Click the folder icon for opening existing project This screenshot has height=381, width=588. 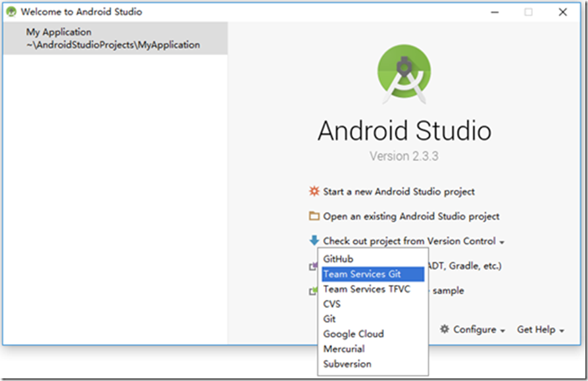pyautogui.click(x=314, y=216)
